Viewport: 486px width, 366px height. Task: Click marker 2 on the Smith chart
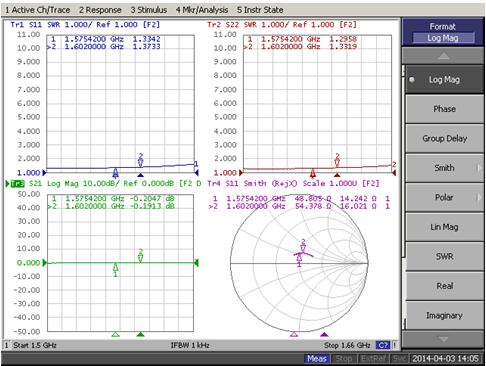[x=303, y=245]
